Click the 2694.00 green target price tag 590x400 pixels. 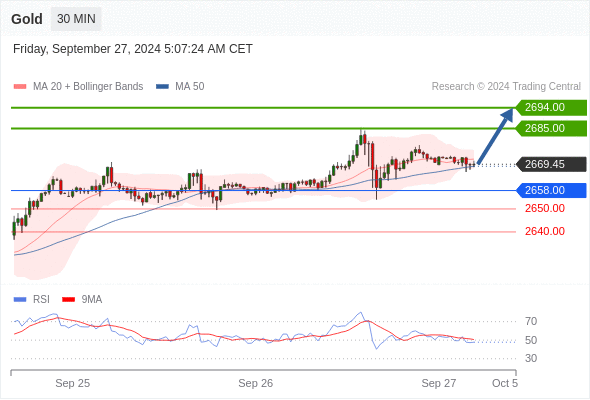(551, 108)
